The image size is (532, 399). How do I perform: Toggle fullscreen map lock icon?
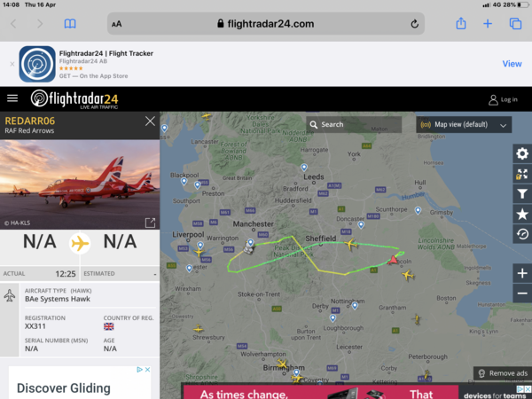click(x=522, y=174)
